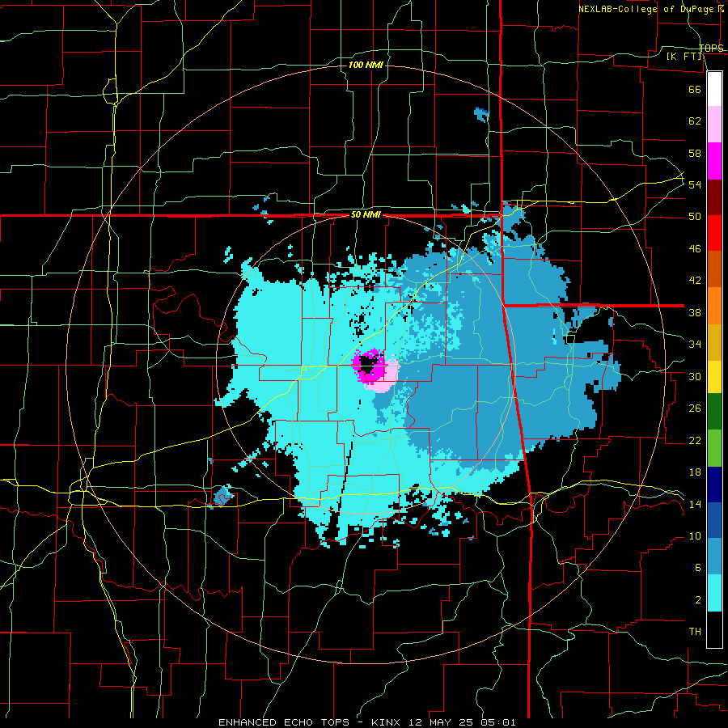The image size is (728, 728).
Task: Click the light green 22 legend swatch
Action: coord(714,448)
